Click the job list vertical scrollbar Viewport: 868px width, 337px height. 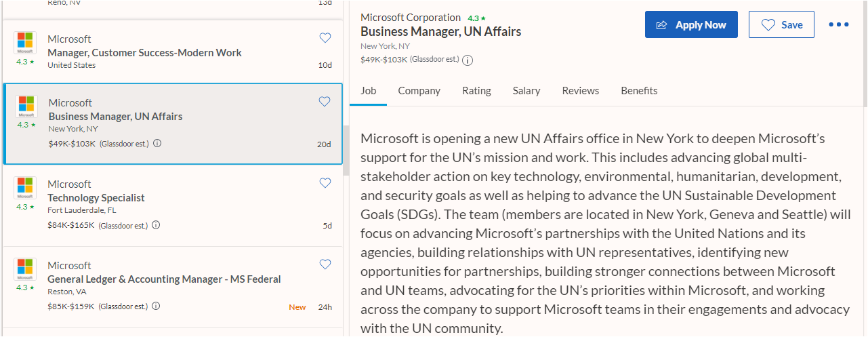point(346,151)
